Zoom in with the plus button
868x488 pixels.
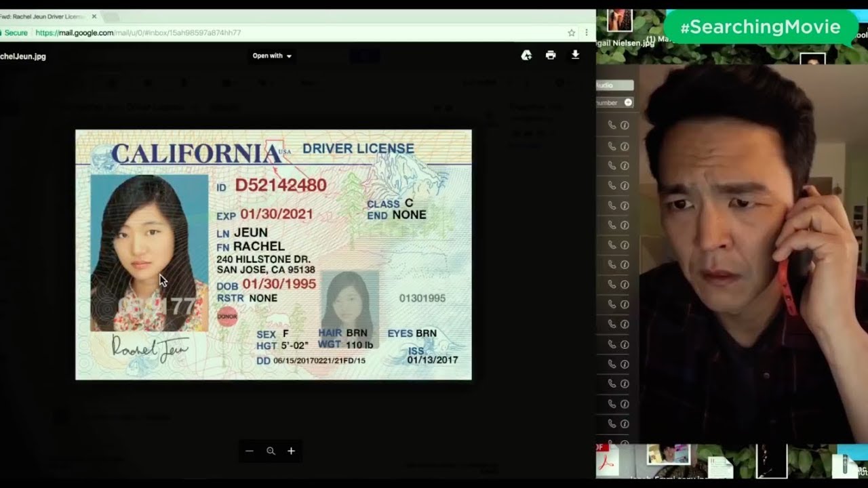[x=292, y=451]
